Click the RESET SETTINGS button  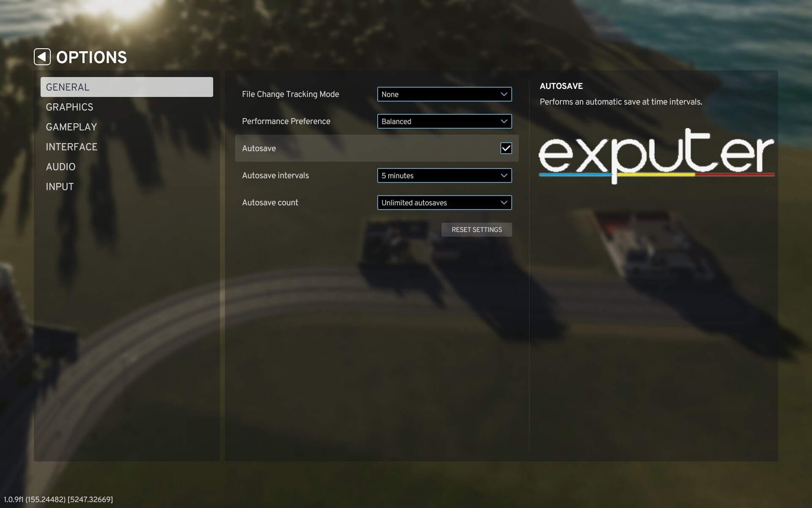[x=477, y=229]
